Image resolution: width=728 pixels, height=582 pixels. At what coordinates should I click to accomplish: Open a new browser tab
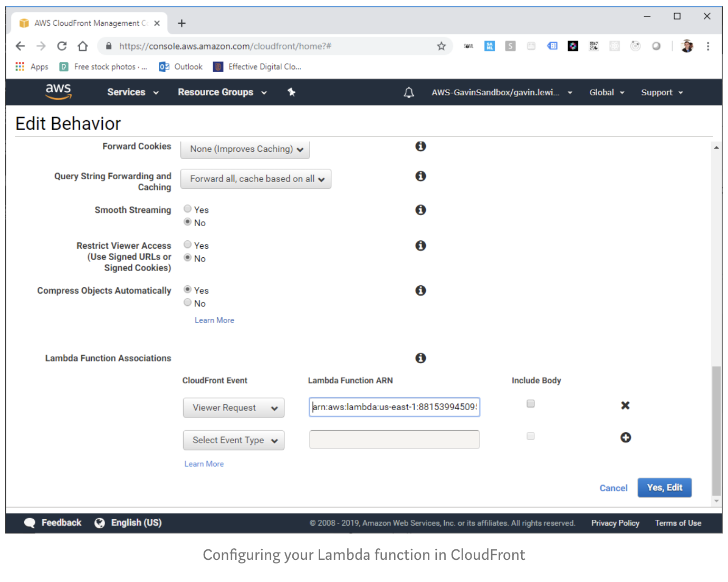(x=181, y=23)
